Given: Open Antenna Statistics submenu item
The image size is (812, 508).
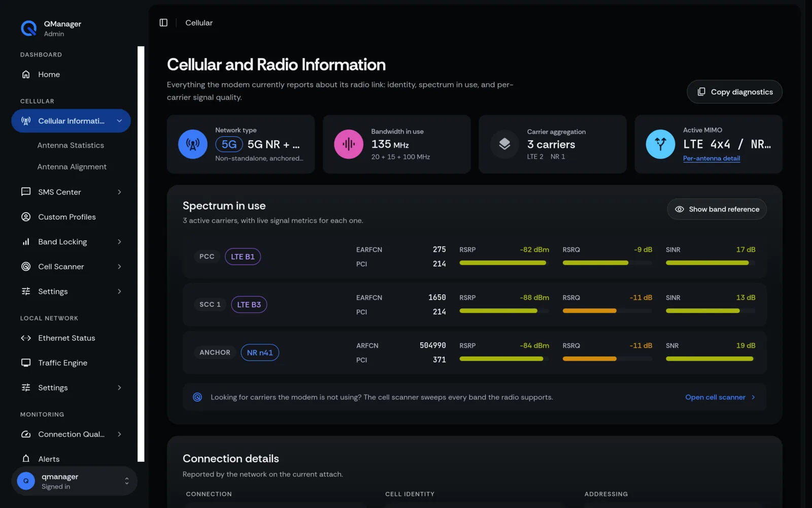Looking at the screenshot, I should click(71, 145).
